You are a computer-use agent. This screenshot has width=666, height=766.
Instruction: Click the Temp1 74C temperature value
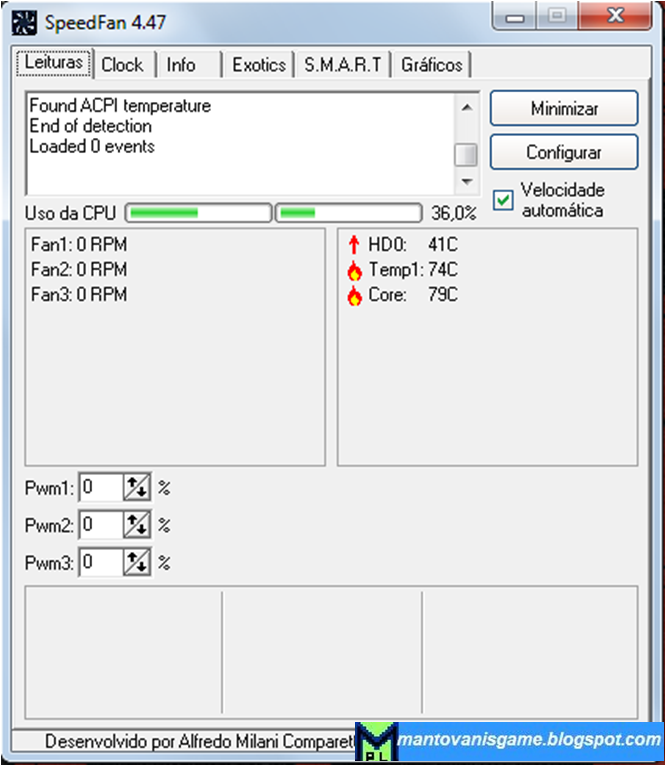pyautogui.click(x=443, y=270)
